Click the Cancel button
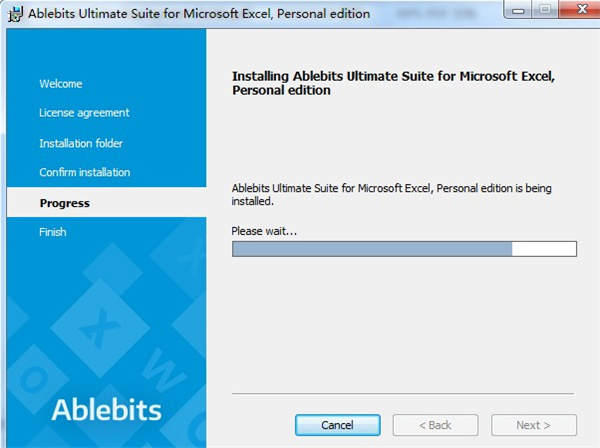The image size is (600, 448). coord(338,425)
